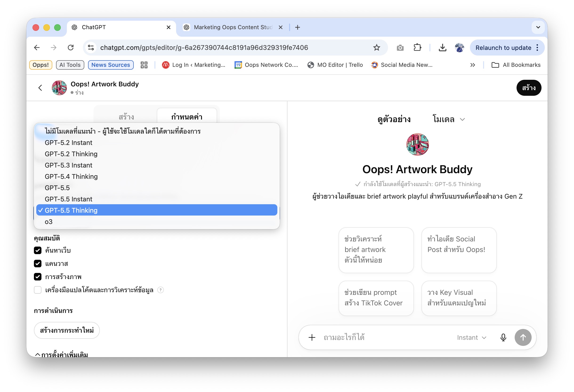The width and height of the screenshot is (574, 392).
Task: Toggle the การสร้างภาพ checkbox
Action: pos(37,277)
